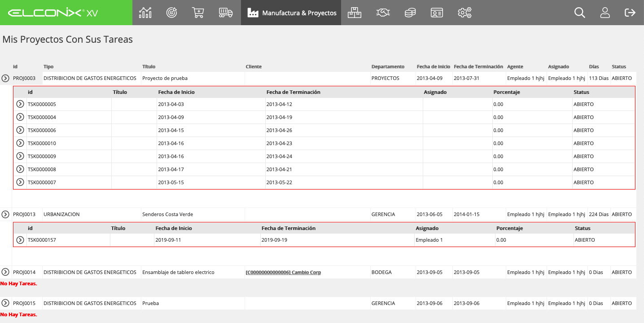Expand task TSK0000007 arrow
The image size is (644, 323).
tap(20, 182)
